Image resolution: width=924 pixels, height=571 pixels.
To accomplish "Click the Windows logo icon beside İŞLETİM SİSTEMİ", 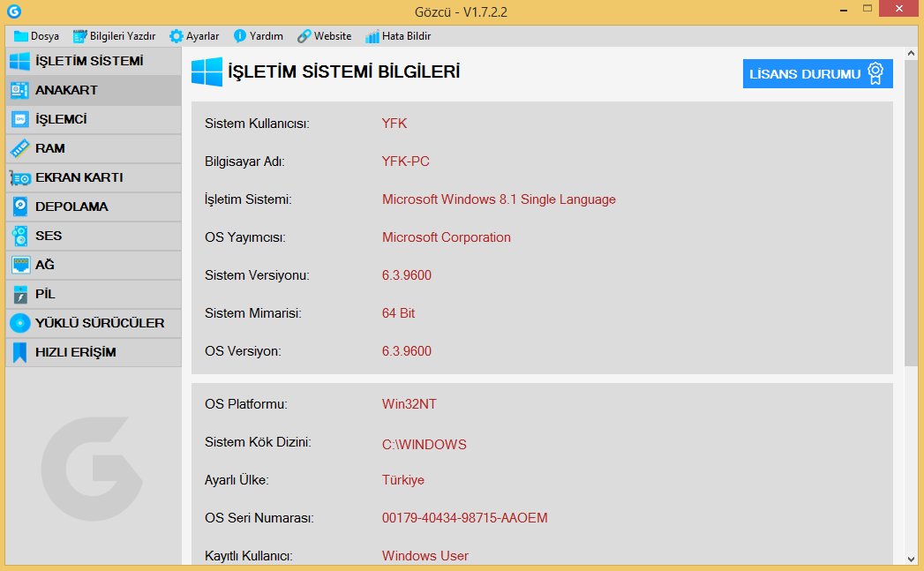I will click(x=19, y=61).
